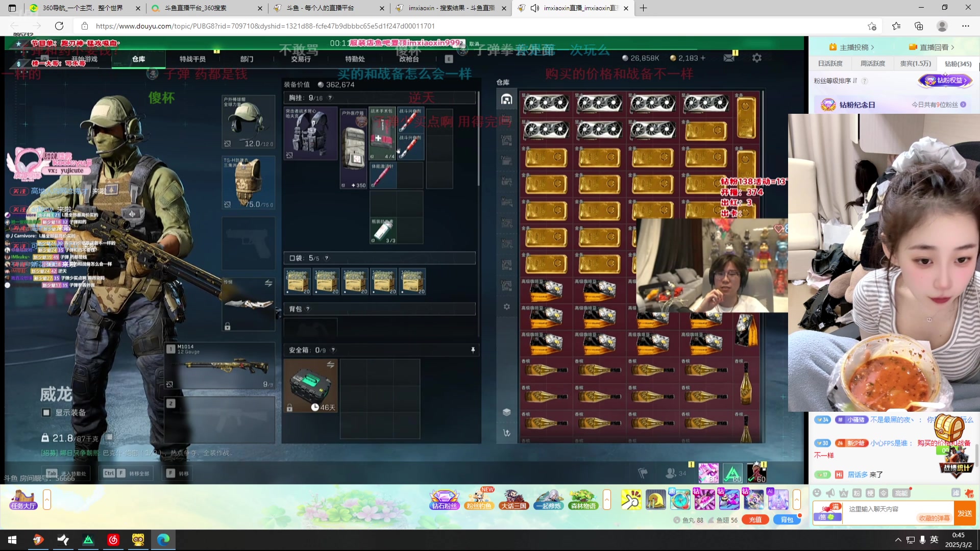Open help question mark beside 粉丝等级排序

point(865,81)
